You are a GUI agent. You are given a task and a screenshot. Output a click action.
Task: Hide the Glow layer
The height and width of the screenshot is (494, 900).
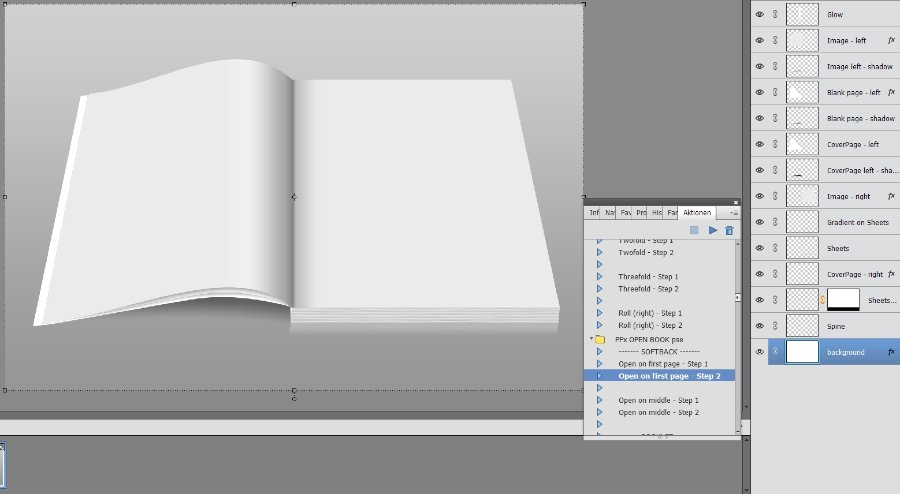(760, 15)
